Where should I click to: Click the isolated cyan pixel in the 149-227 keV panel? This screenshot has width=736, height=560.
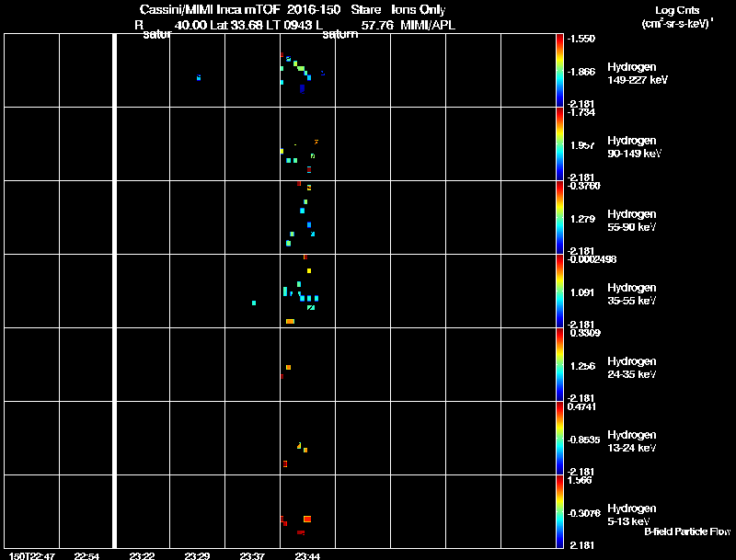199,77
